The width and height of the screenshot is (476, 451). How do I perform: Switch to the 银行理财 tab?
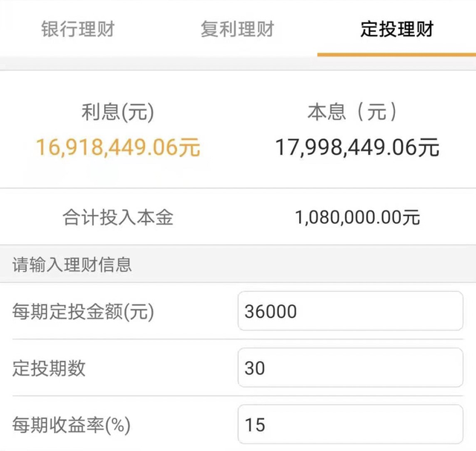click(x=78, y=29)
